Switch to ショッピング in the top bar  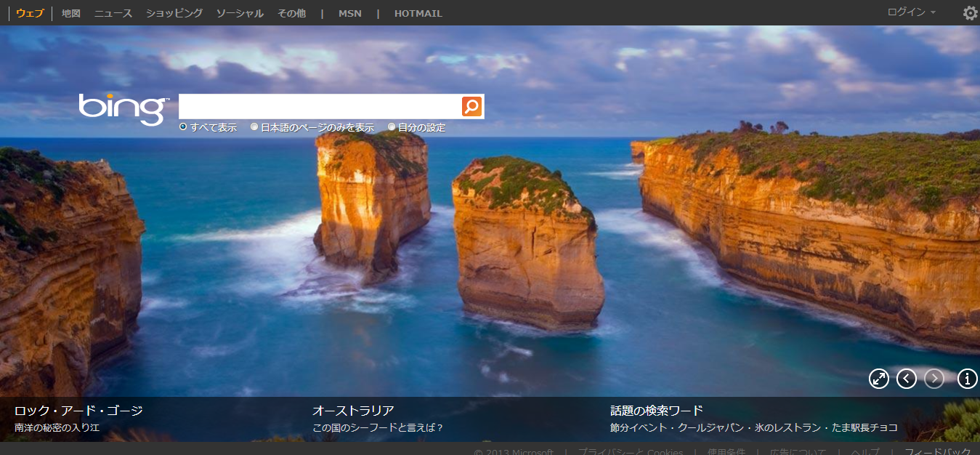[x=174, y=13]
